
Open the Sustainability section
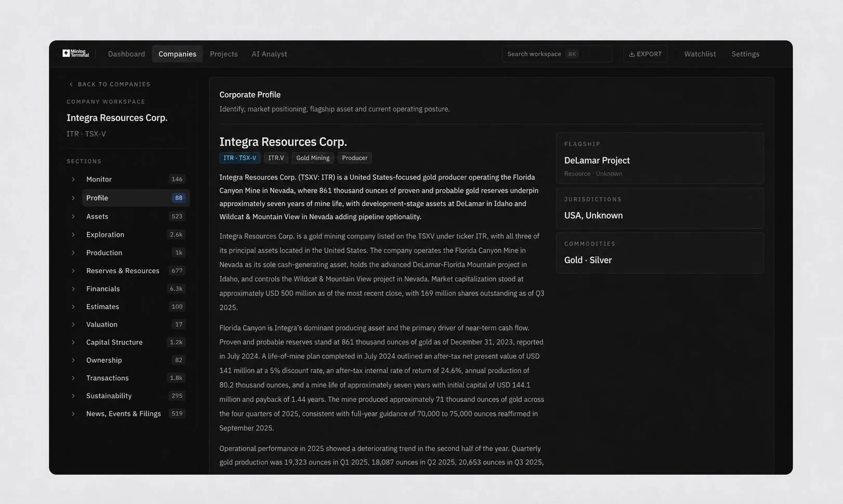(x=136, y=396)
